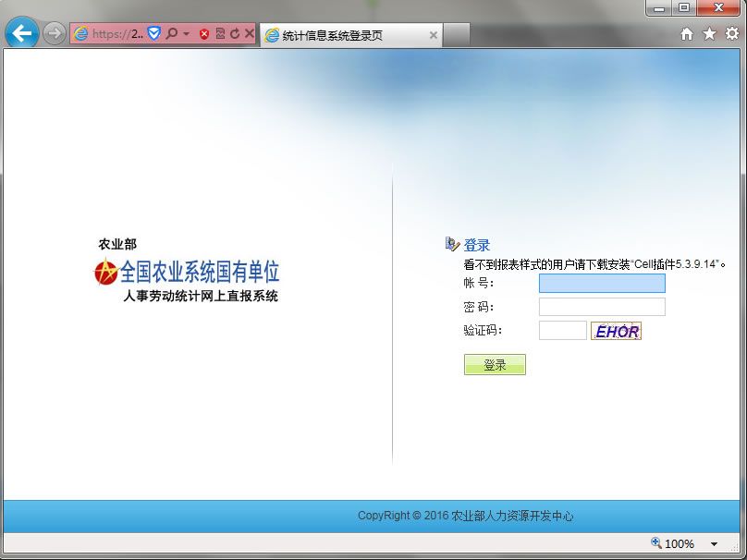Expand the address bar search dropdown arrow

(186, 34)
